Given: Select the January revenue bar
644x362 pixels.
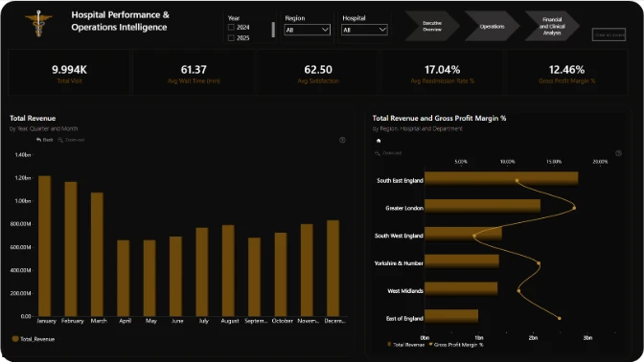Looking at the screenshot, I should (x=44, y=246).
